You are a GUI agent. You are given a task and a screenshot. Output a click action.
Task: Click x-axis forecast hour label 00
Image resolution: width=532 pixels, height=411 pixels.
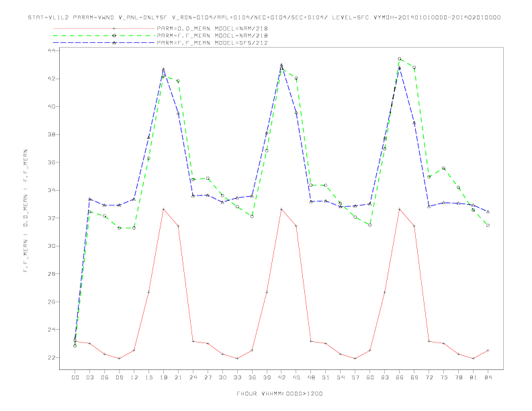(75, 377)
